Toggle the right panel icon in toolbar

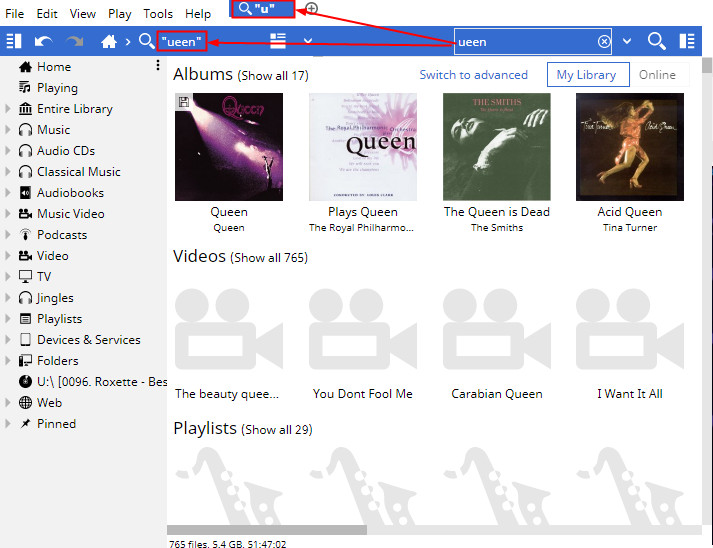click(x=687, y=41)
